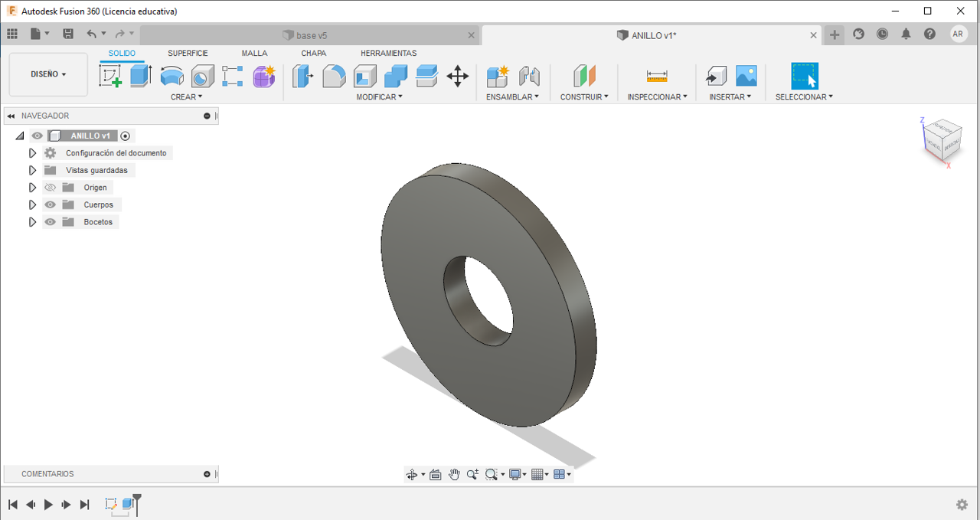Select the Revolve tool
This screenshot has height=520, width=980.
[171, 76]
